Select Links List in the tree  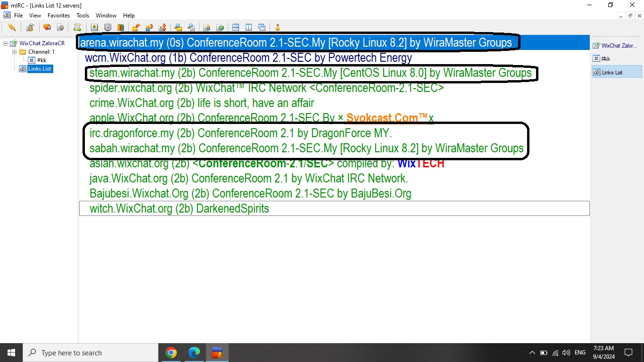point(40,69)
